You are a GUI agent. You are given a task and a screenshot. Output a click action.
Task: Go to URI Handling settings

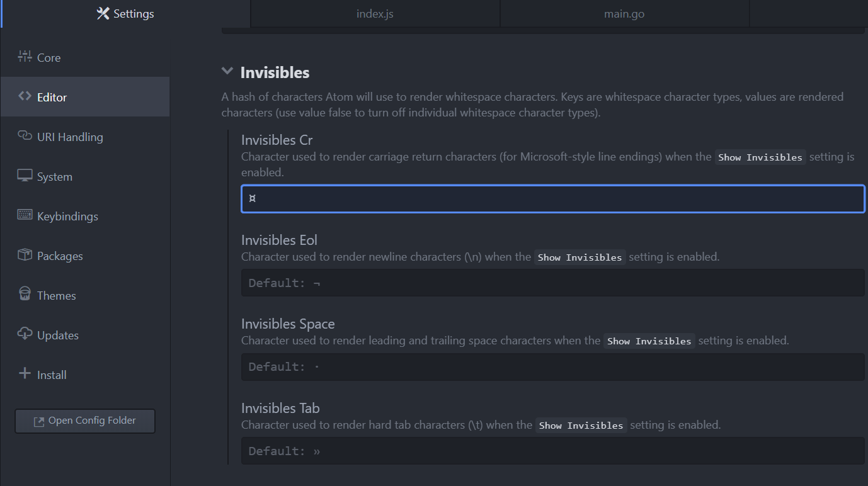[x=85, y=137]
